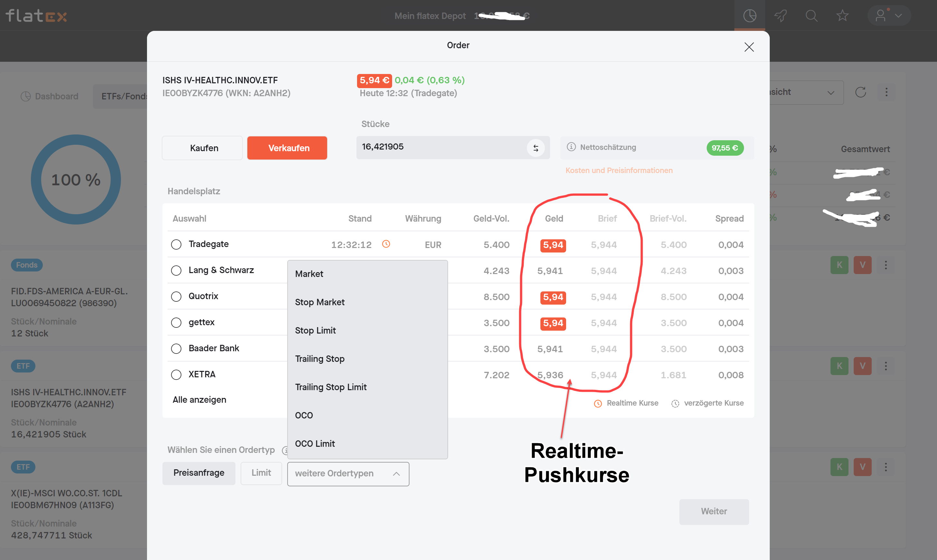Select the Quotrix trading venue
The height and width of the screenshot is (560, 937).
coord(176,296)
